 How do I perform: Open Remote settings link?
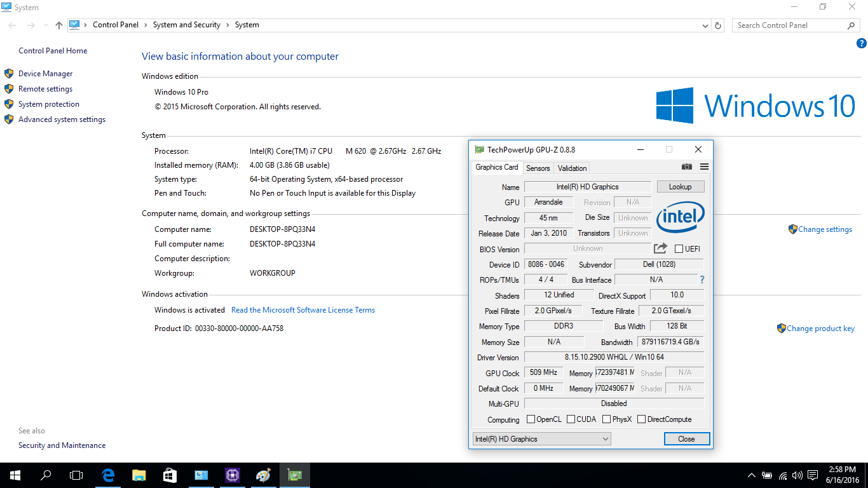point(45,89)
